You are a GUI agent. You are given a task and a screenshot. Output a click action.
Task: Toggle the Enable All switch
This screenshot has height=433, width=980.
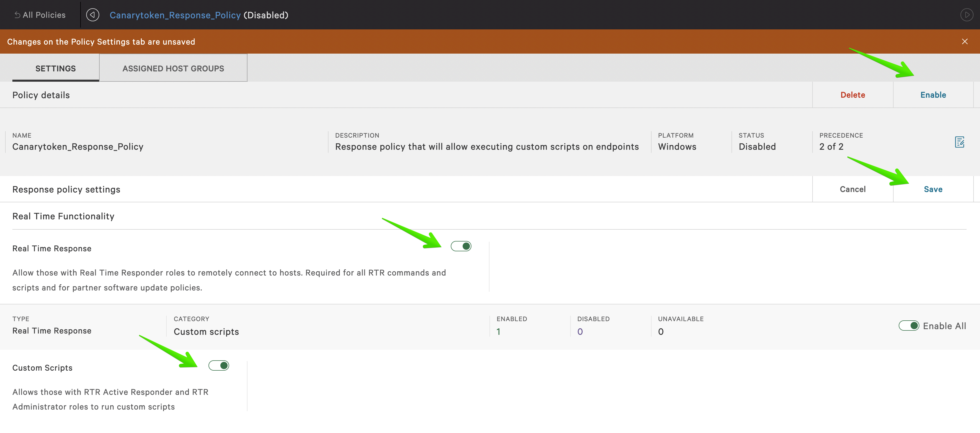tap(909, 326)
